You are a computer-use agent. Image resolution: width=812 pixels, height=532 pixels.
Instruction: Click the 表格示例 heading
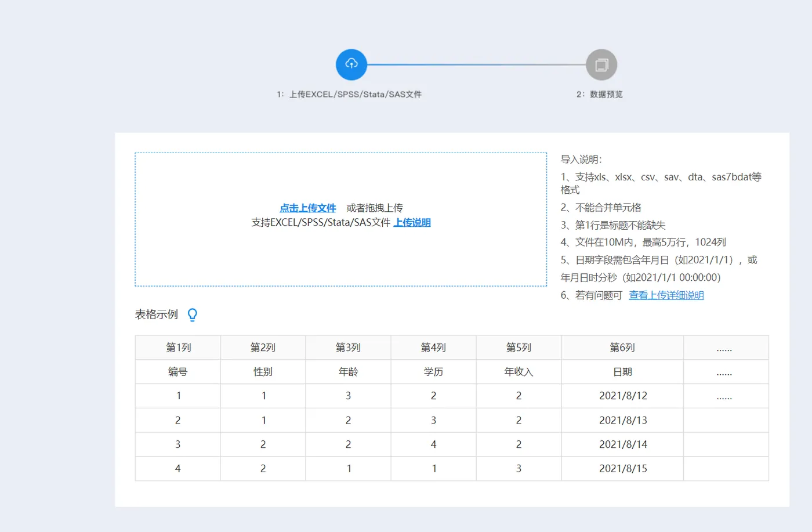[157, 314]
